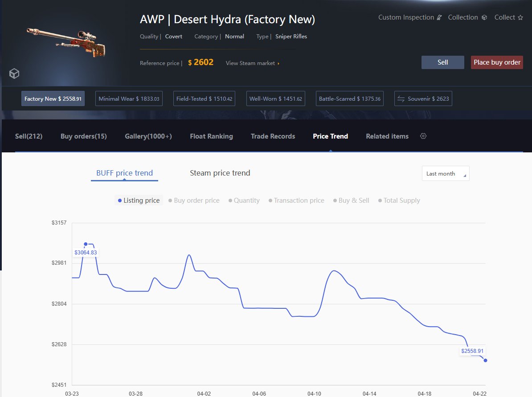Select Battle-Scarred $1375.36 wear option

tap(349, 99)
